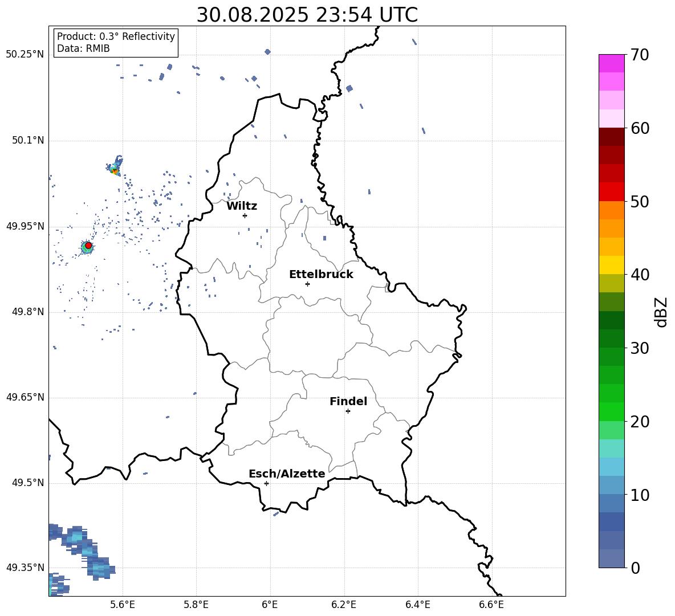
Task: Click colorbar tick value 60
Action: pyautogui.click(x=640, y=128)
